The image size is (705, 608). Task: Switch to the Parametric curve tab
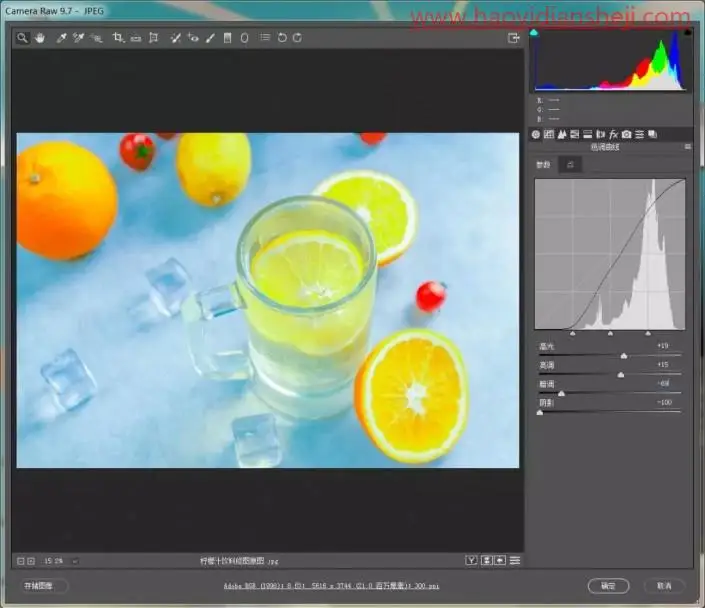coord(543,165)
